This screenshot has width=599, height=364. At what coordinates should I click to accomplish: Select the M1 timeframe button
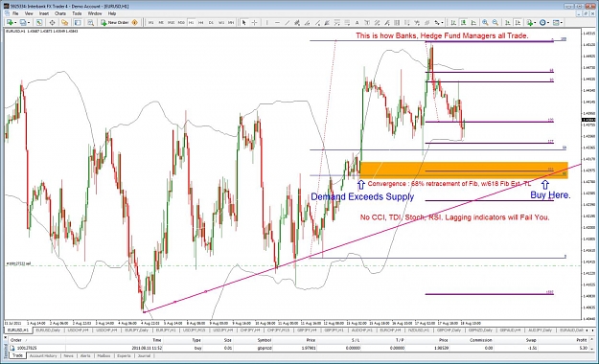150,23
